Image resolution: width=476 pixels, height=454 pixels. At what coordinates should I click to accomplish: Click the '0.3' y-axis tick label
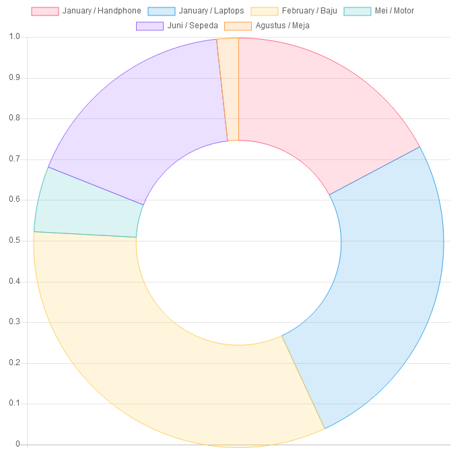click(x=14, y=321)
